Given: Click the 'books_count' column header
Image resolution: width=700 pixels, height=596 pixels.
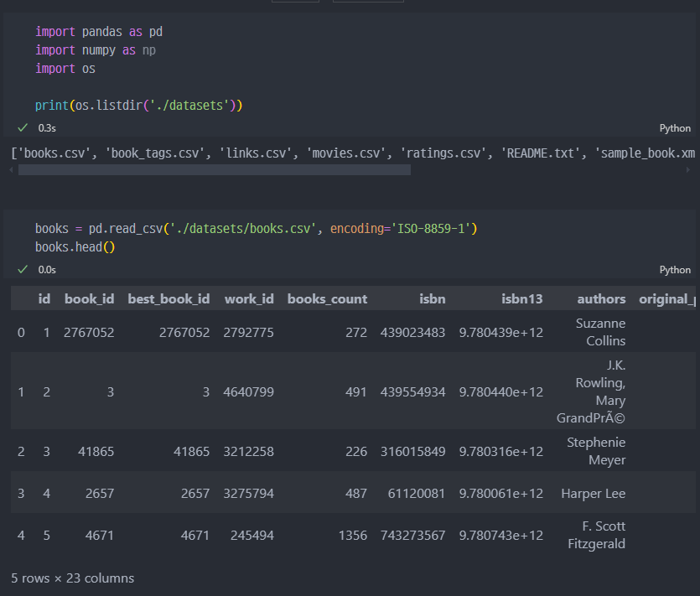Looking at the screenshot, I should point(327,298).
